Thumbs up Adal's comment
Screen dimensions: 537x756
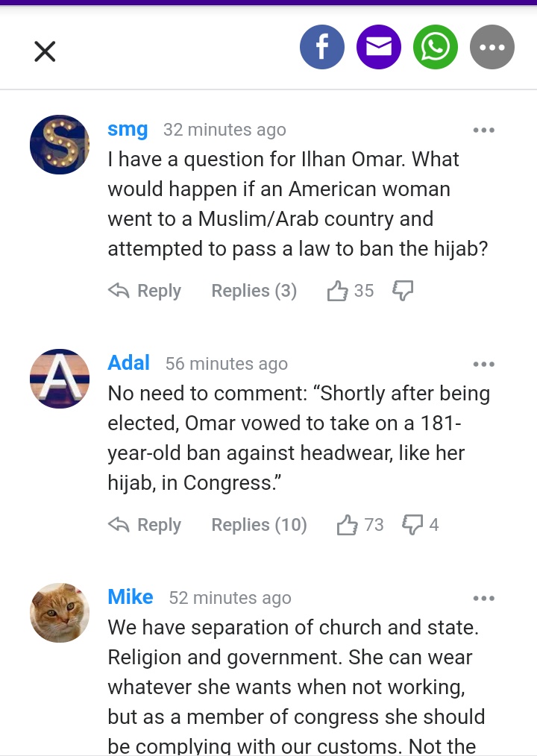[x=348, y=525]
